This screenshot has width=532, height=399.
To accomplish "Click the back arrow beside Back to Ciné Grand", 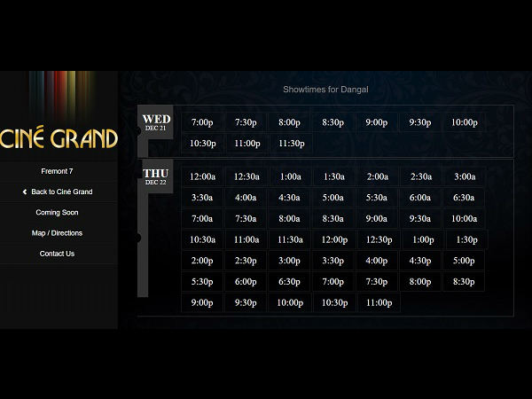I will coord(25,192).
